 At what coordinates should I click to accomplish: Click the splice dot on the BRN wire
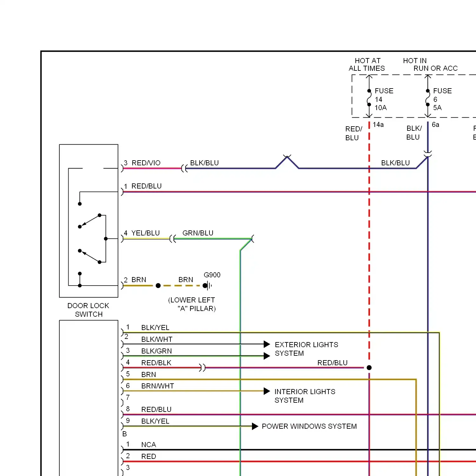[x=158, y=286]
